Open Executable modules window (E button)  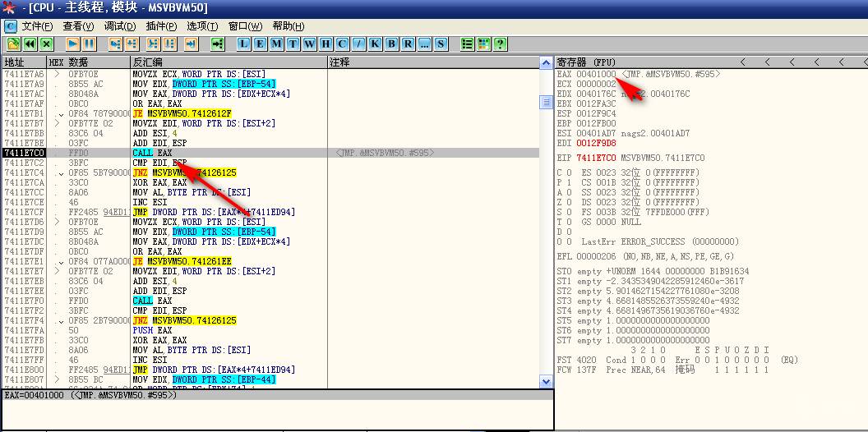pos(261,44)
